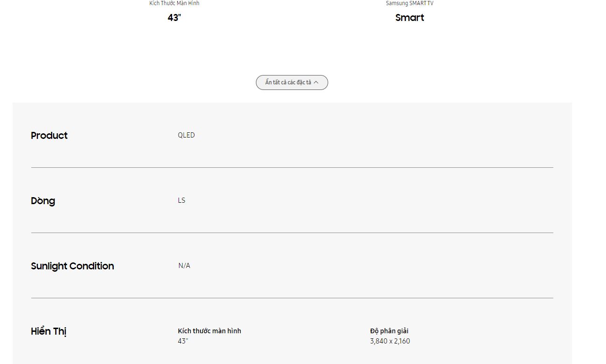Click the divider line below the Product row
Image resolution: width=606 pixels, height=364 pixels.
pos(292,167)
